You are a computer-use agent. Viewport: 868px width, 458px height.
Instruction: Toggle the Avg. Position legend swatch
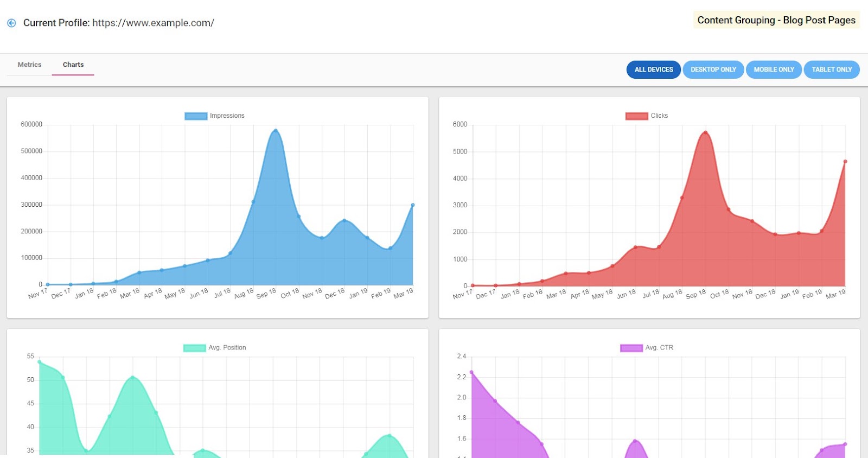click(194, 348)
